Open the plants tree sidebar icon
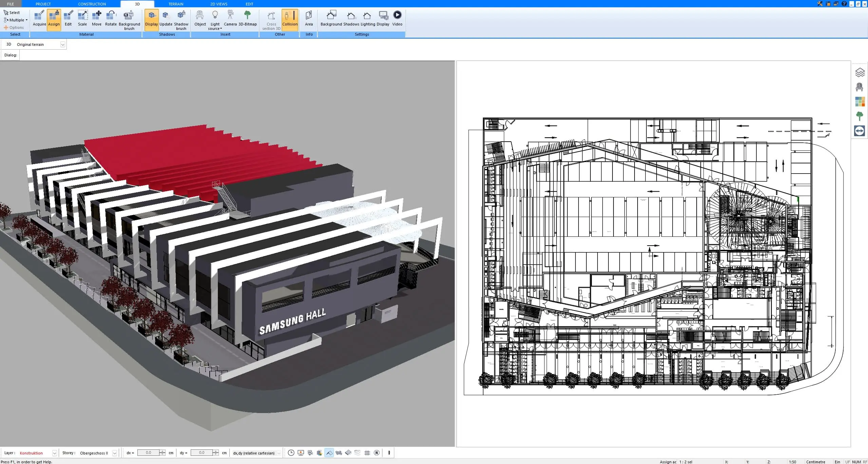 (860, 116)
